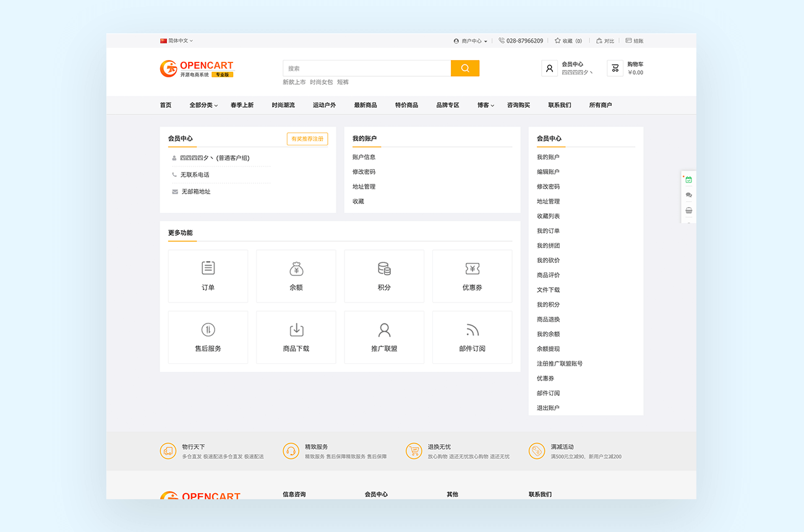Open the 商品下载 download icon

coord(296,330)
